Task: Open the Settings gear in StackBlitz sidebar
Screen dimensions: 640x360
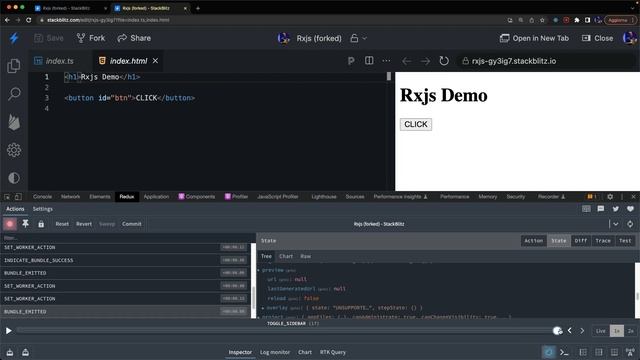Action: coord(14,150)
